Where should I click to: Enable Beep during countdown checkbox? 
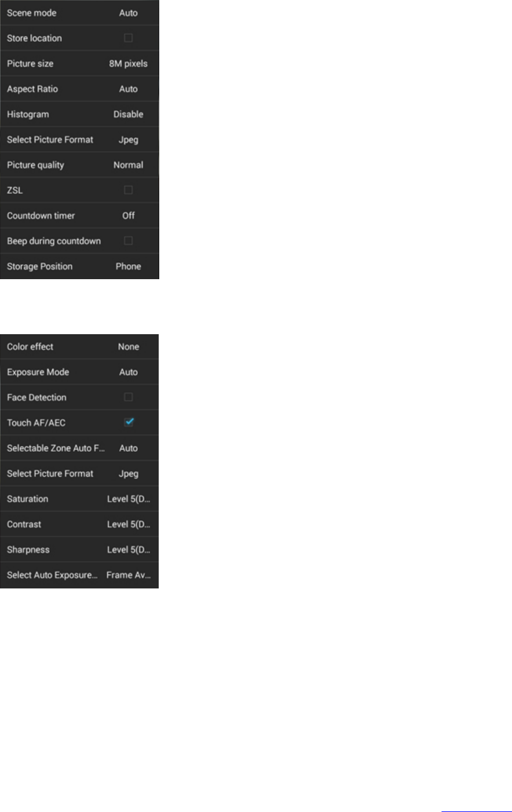[129, 241]
